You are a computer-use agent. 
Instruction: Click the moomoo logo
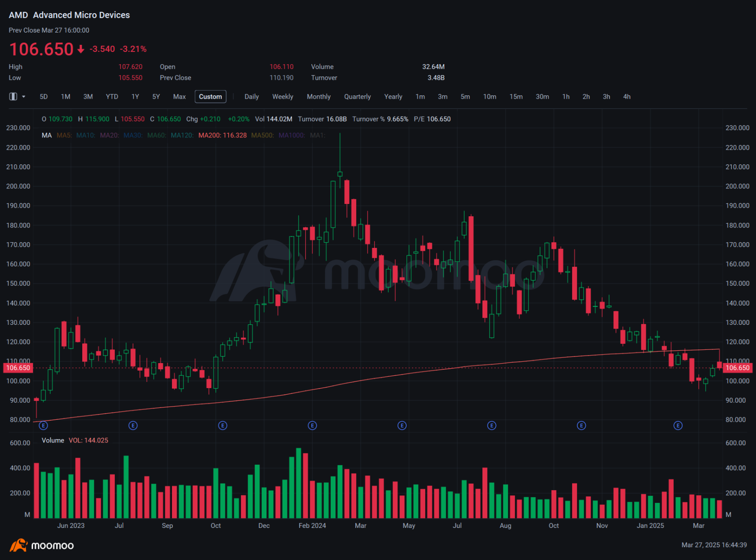click(x=42, y=545)
